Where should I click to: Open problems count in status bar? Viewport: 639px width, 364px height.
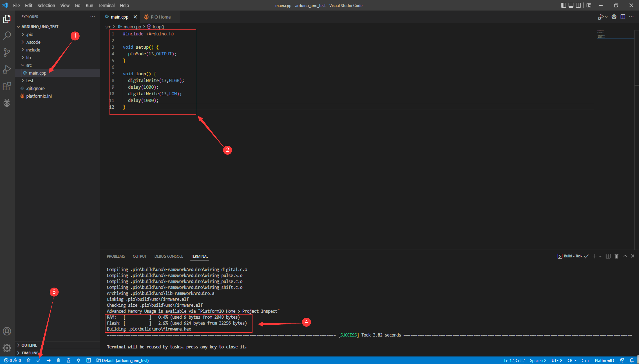11,360
